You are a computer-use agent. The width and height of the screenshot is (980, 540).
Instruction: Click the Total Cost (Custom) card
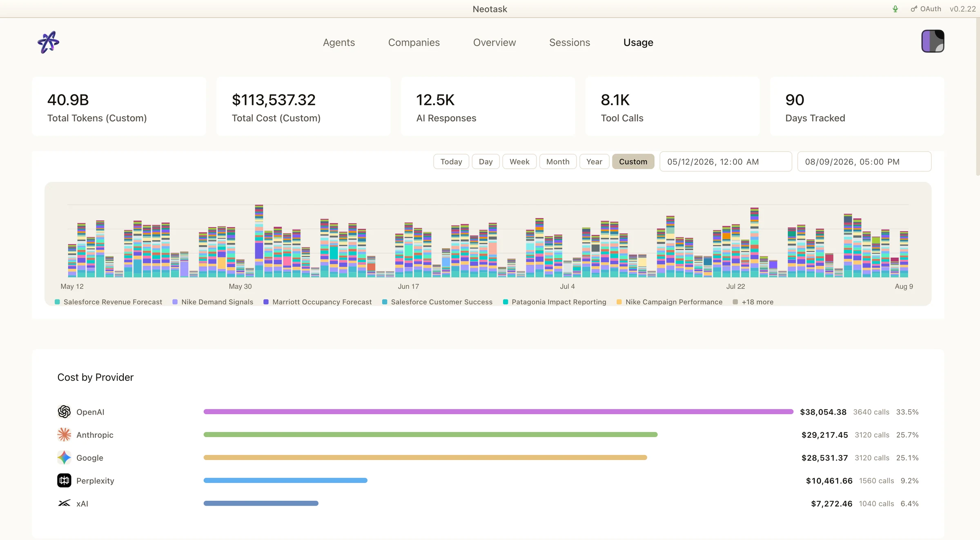[x=303, y=106]
